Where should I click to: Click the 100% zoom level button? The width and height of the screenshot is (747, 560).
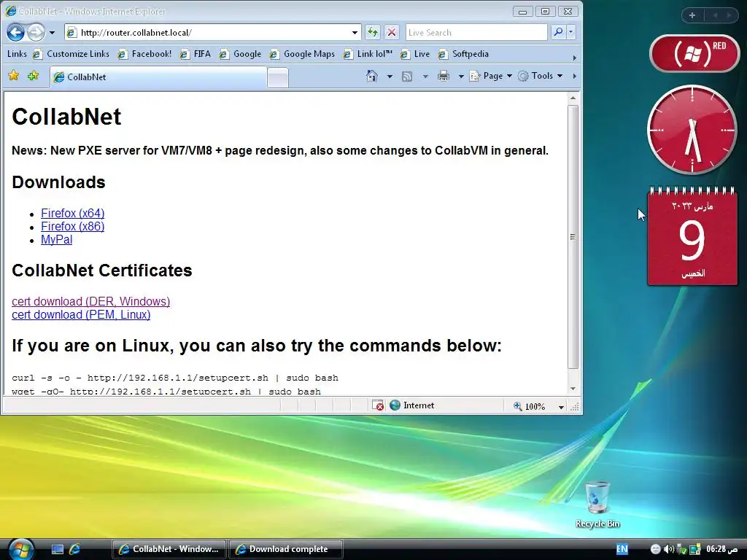(x=530, y=406)
